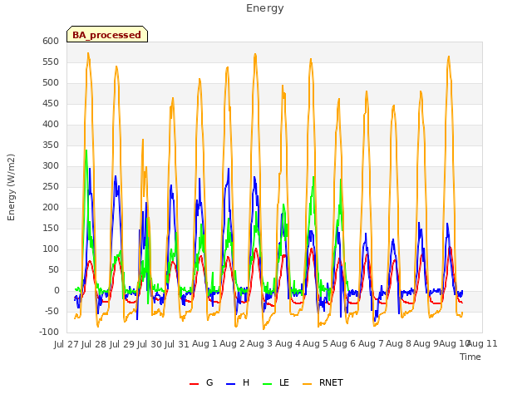Screen dimensions: 532x399
Task: Click the Aug 8 x-axis date label
Action: point(398,343)
